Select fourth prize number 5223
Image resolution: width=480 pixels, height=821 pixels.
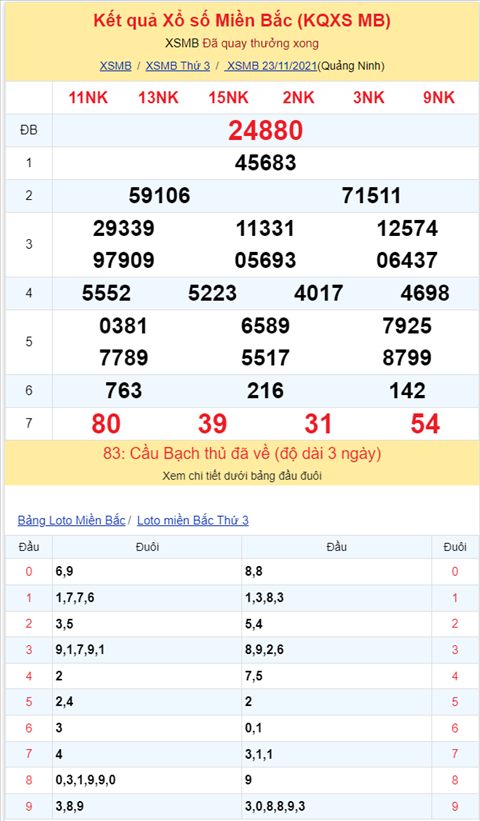[213, 293]
